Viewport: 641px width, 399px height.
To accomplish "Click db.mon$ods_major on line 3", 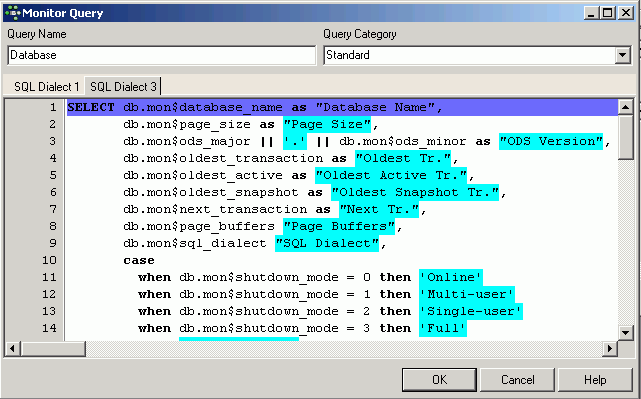I will click(187, 141).
